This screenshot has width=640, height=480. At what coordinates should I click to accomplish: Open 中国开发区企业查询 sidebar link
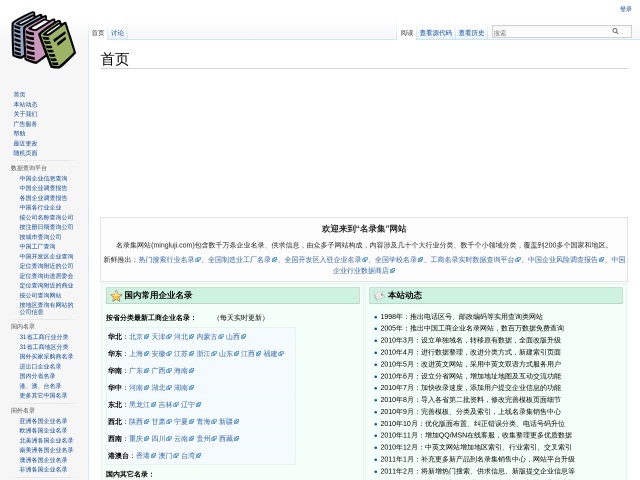click(46, 256)
